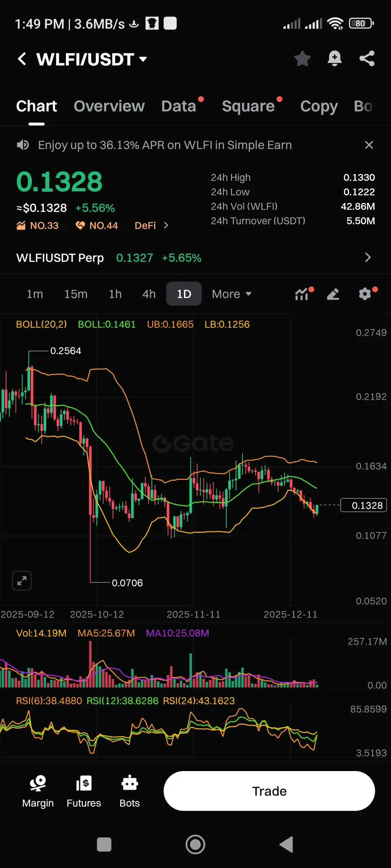The height and width of the screenshot is (868, 391).
Task: Tap the Trade button
Action: 269,791
